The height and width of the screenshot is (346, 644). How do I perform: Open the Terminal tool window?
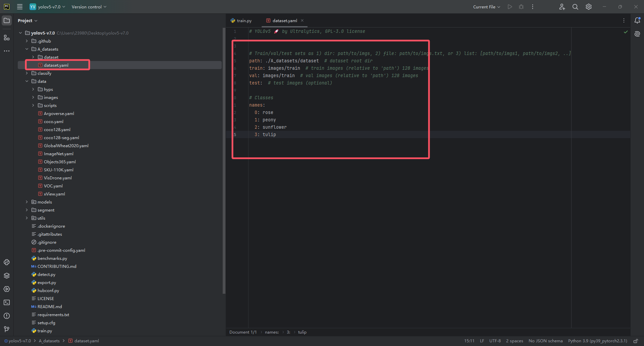pos(7,302)
